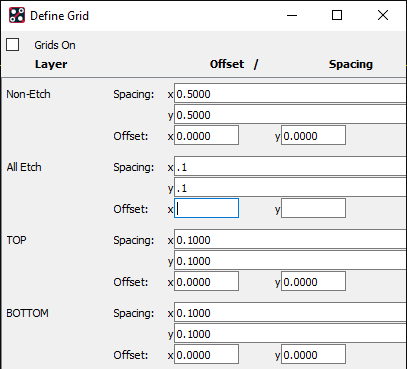The height and width of the screenshot is (369, 407).
Task: Edit the BOTTOM offset y field
Action: (x=313, y=354)
